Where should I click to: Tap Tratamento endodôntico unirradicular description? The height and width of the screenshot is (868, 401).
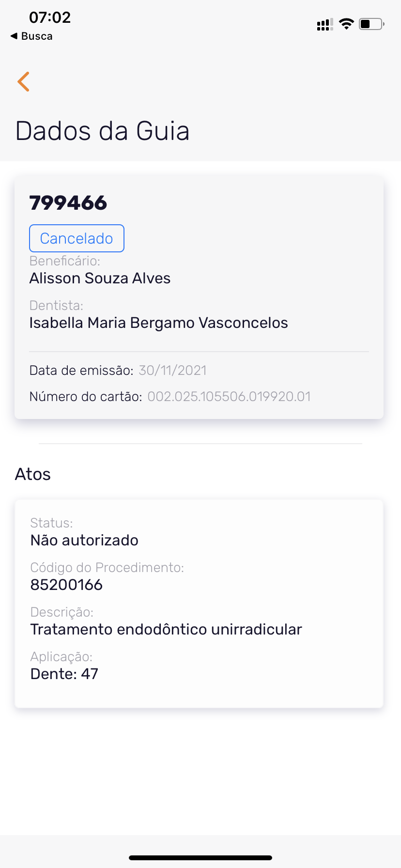coord(166,630)
